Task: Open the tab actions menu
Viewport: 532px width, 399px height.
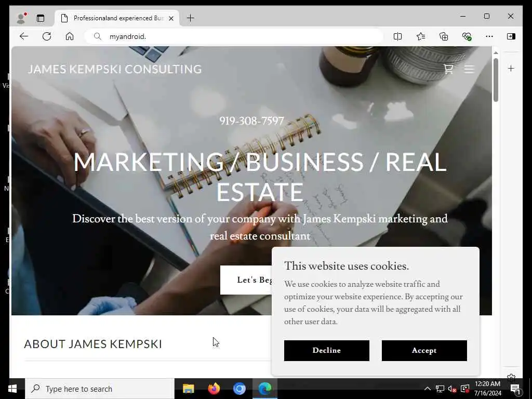Action: [x=41, y=18]
